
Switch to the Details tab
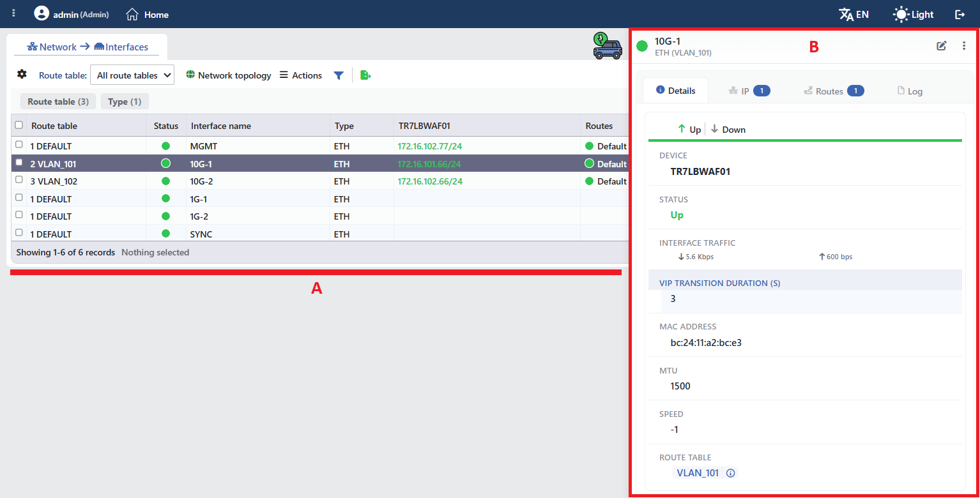point(675,91)
